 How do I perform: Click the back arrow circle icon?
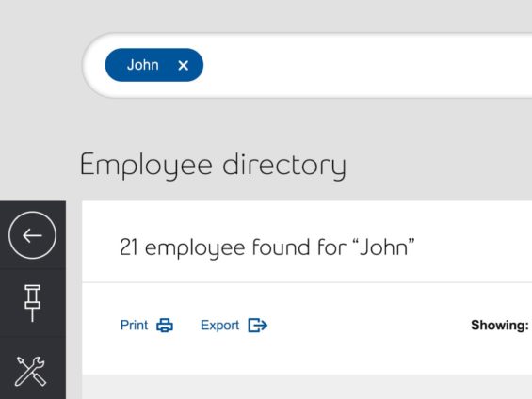click(x=33, y=235)
